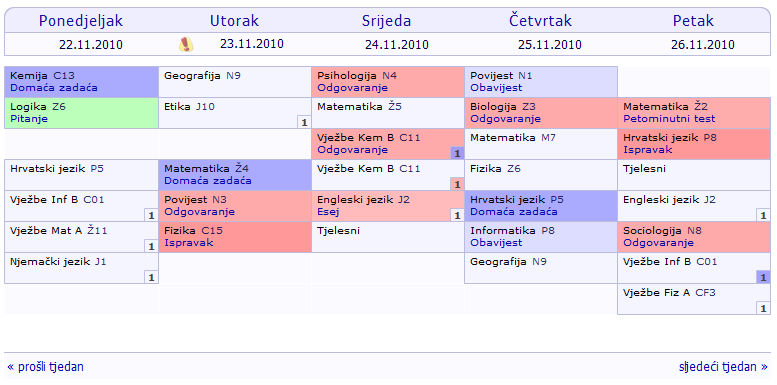Image resolution: width=777 pixels, height=385 pixels.
Task: Go to next week via sljedeći tjedan
Action: (x=723, y=367)
